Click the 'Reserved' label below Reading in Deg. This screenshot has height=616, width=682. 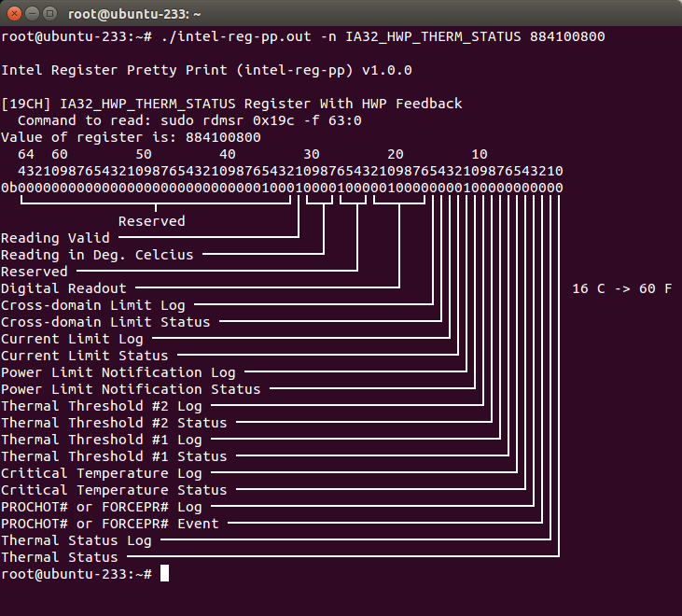coord(35,272)
